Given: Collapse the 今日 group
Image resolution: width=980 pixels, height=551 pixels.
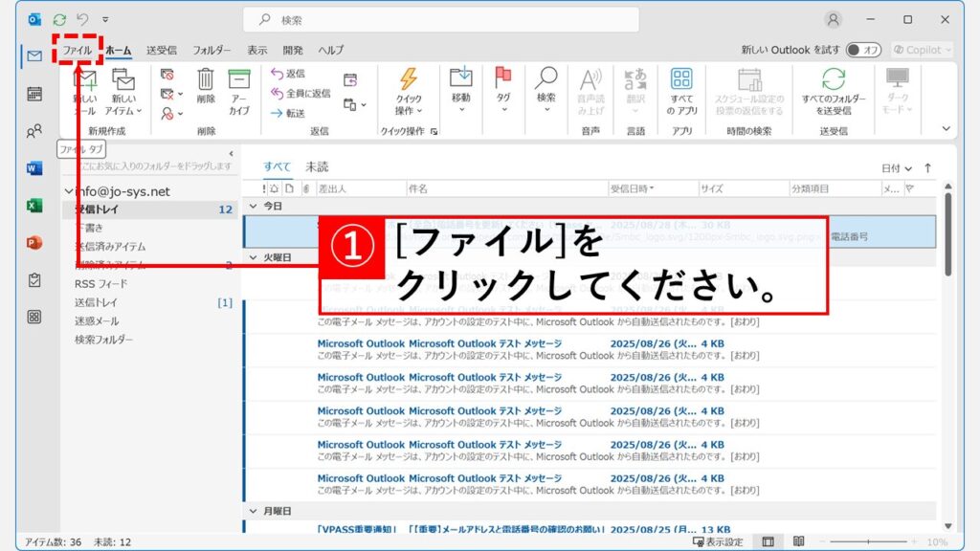Looking at the screenshot, I should point(253,206).
